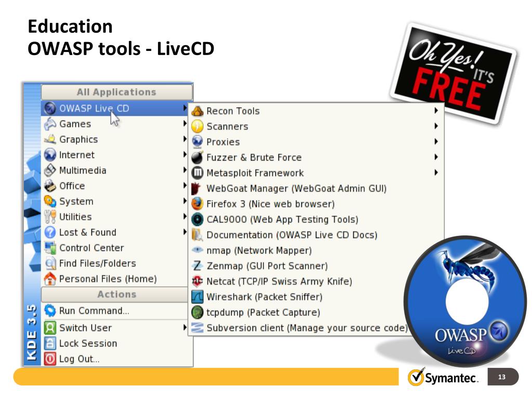Click the Log Out power icon
532x399 pixels.
pyautogui.click(x=50, y=359)
